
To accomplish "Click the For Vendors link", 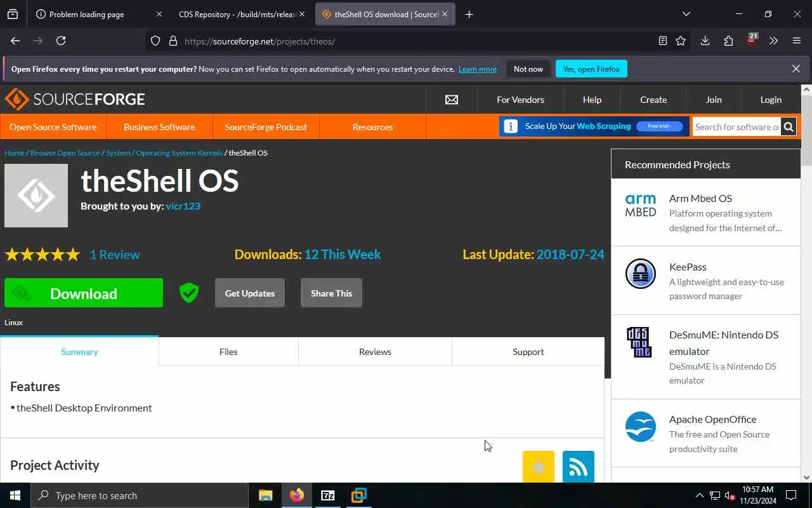I will 520,100.
